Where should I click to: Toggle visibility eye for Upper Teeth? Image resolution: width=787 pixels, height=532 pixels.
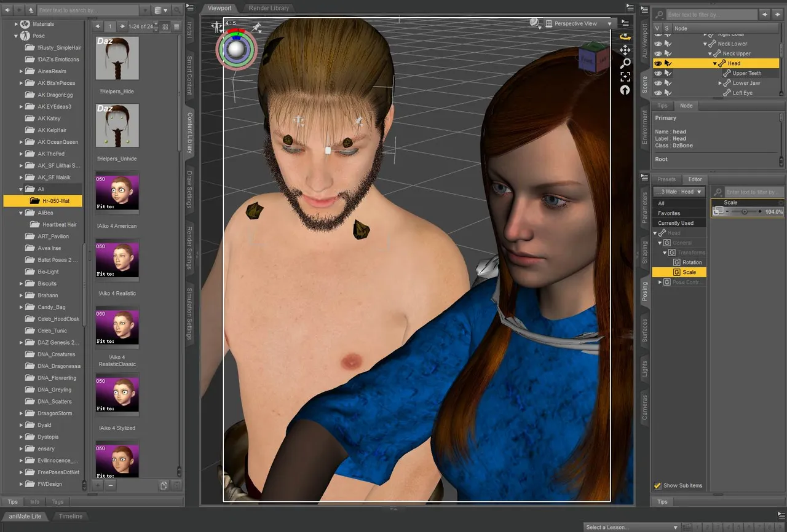click(658, 73)
